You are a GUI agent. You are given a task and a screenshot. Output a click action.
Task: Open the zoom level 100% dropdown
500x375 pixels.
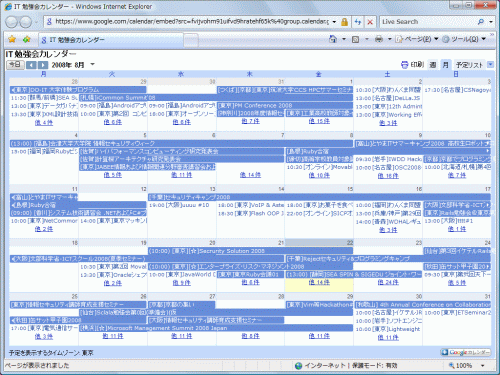482,366
